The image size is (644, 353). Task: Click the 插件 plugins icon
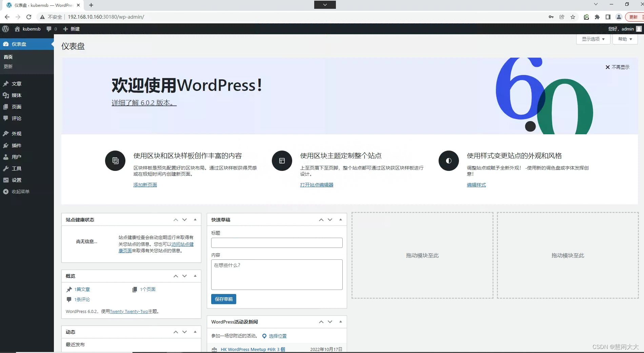(x=6, y=145)
